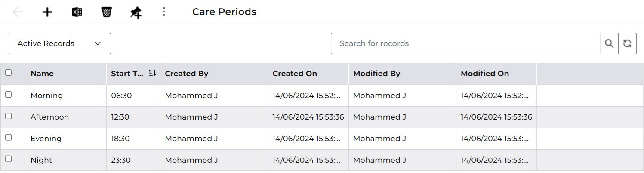Open the Active Records view dropdown
The image size is (644, 173).
[x=60, y=43]
